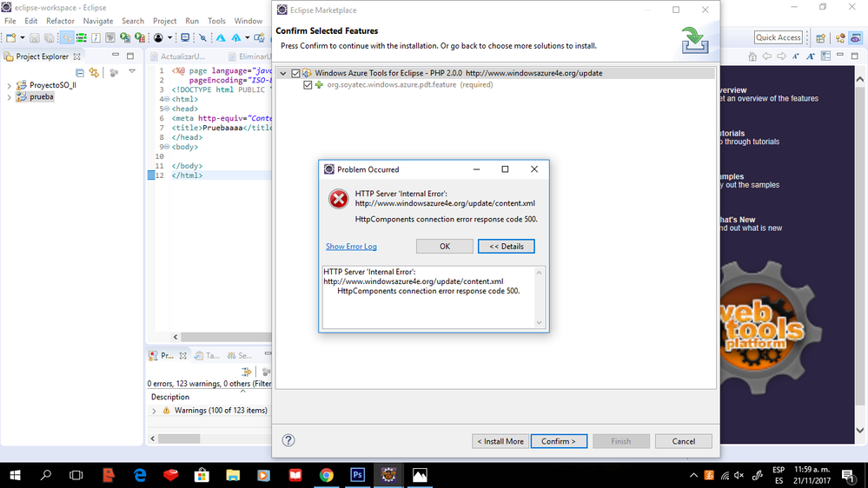Open the dropdown beside the profile icon

coord(169,37)
